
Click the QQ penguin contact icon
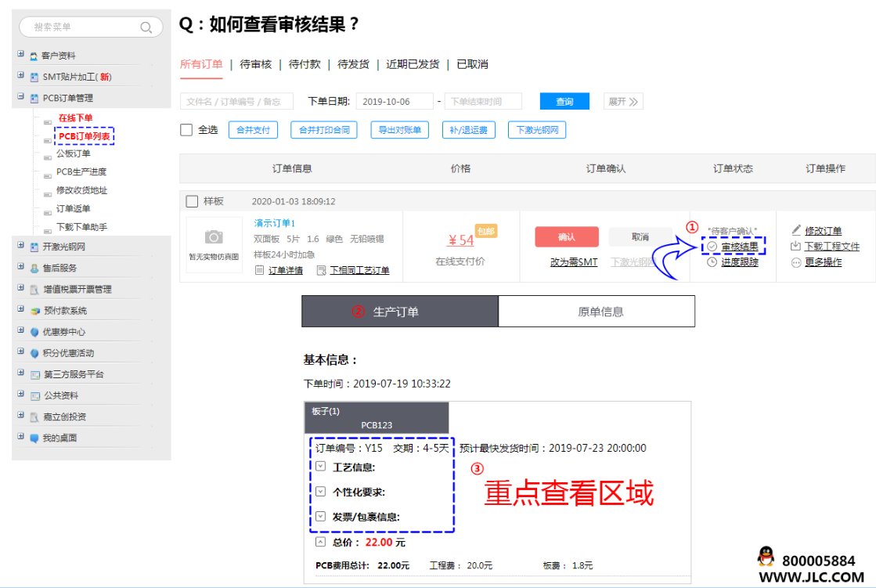(766, 557)
